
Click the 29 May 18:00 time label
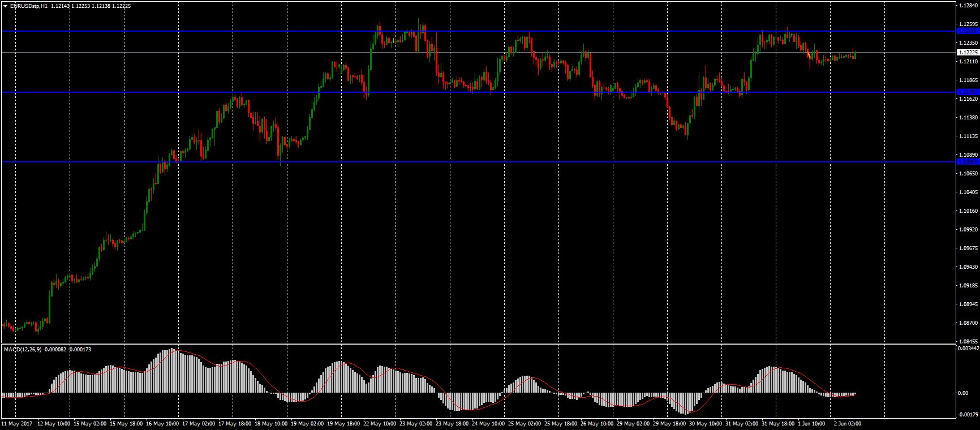[x=670, y=423]
